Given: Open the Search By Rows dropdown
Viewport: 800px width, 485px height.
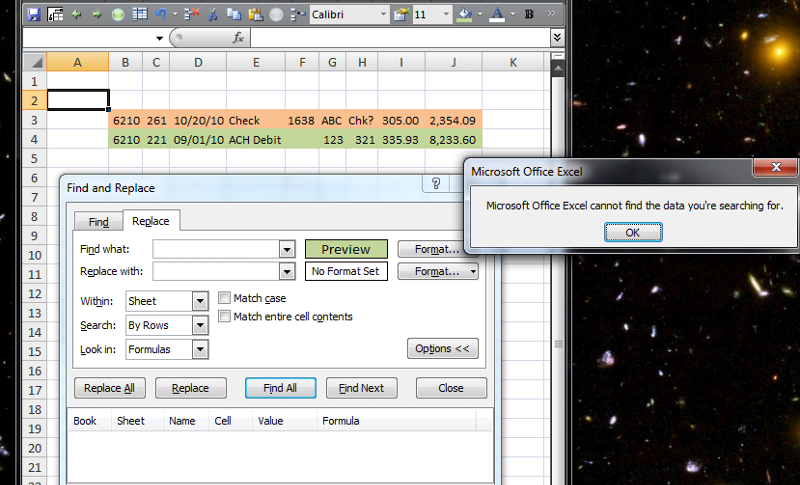Looking at the screenshot, I should point(200,325).
